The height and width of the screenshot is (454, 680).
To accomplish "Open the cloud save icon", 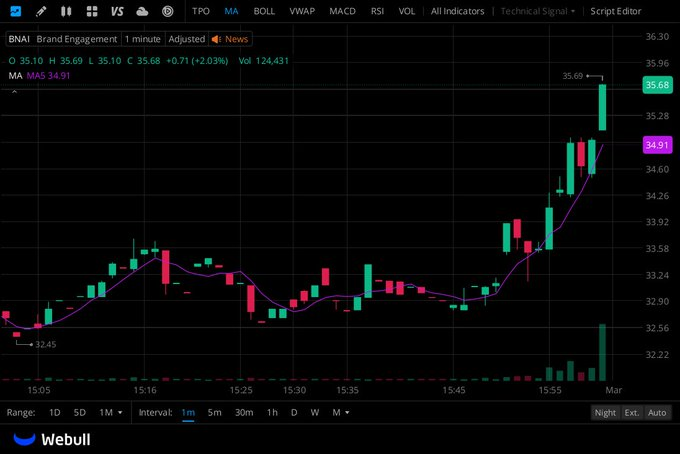I will [142, 11].
